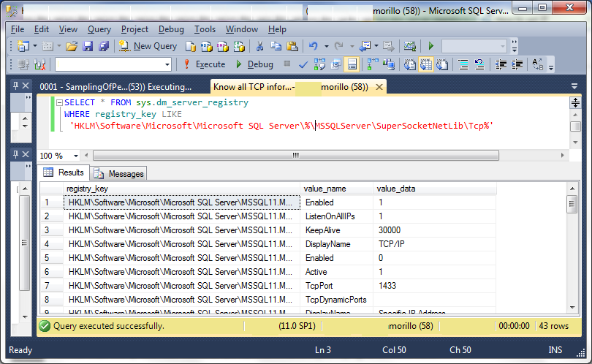Click Specify Values for Template Parameters icon
592x364 pixels.
538,64
